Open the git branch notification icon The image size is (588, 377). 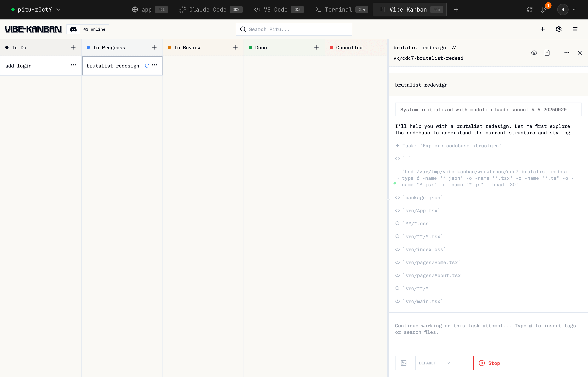pos(544,10)
